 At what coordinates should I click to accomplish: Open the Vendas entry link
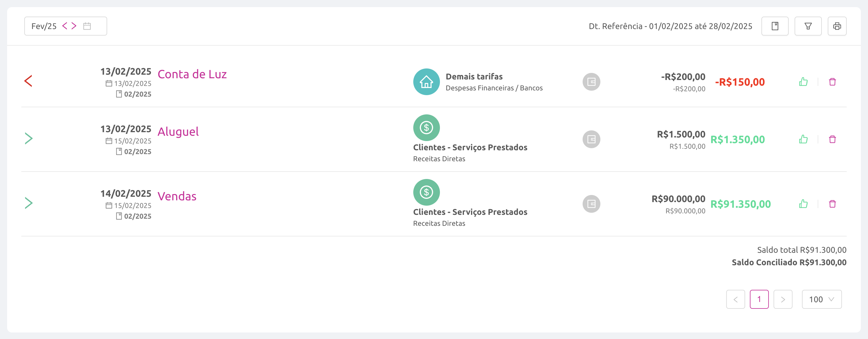(177, 196)
